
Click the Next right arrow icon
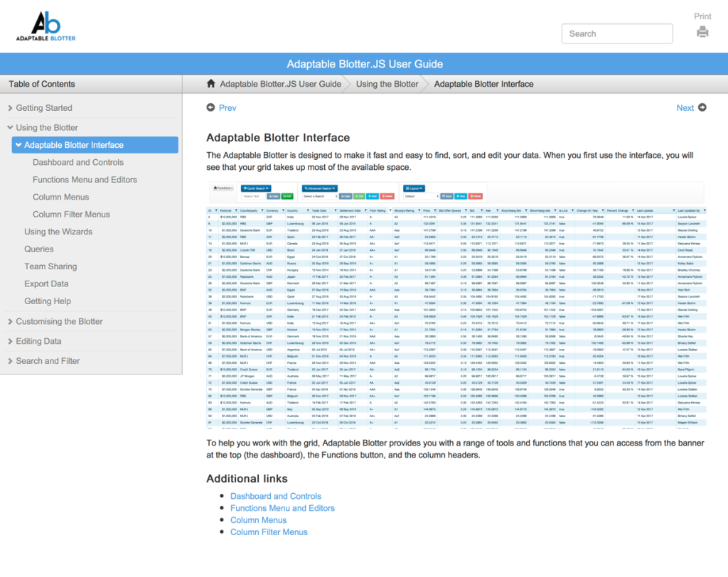(702, 108)
